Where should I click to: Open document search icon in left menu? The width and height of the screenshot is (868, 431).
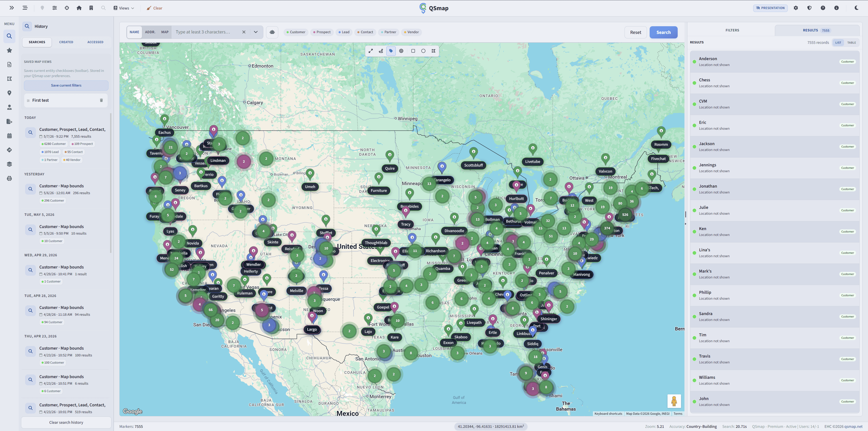click(9, 64)
